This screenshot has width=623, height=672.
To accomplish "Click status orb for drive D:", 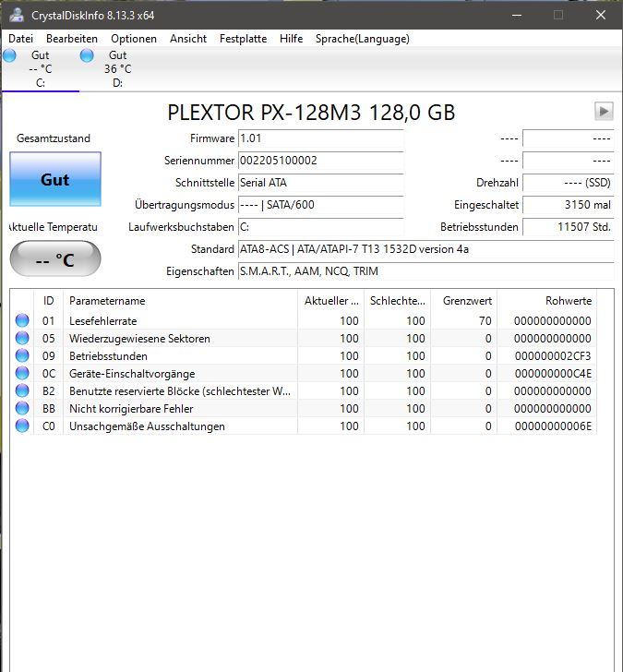I will 87,55.
